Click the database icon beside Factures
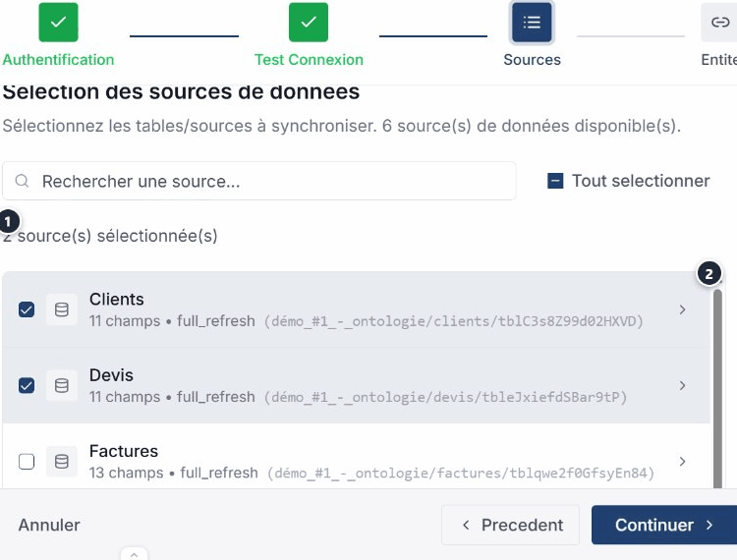This screenshot has height=560, width=737. click(x=62, y=461)
